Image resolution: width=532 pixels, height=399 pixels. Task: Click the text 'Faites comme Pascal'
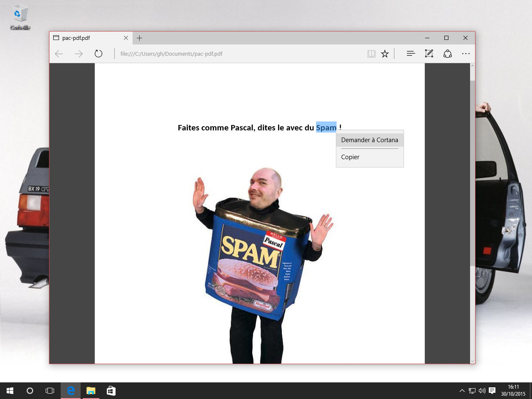click(x=216, y=128)
